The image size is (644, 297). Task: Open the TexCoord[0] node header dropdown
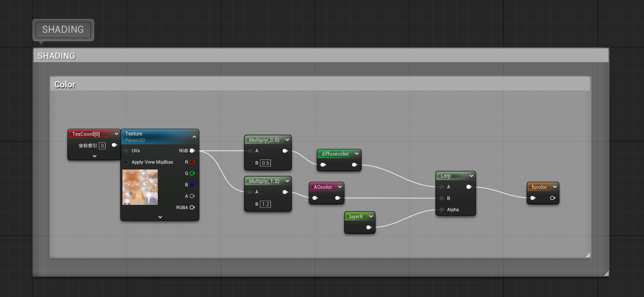[116, 134]
